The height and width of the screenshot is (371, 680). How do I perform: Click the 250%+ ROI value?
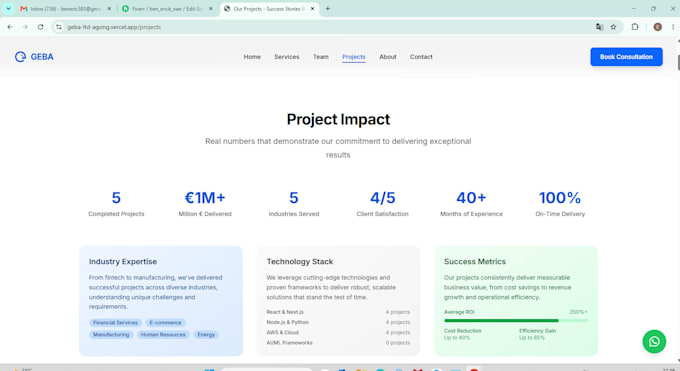(579, 312)
